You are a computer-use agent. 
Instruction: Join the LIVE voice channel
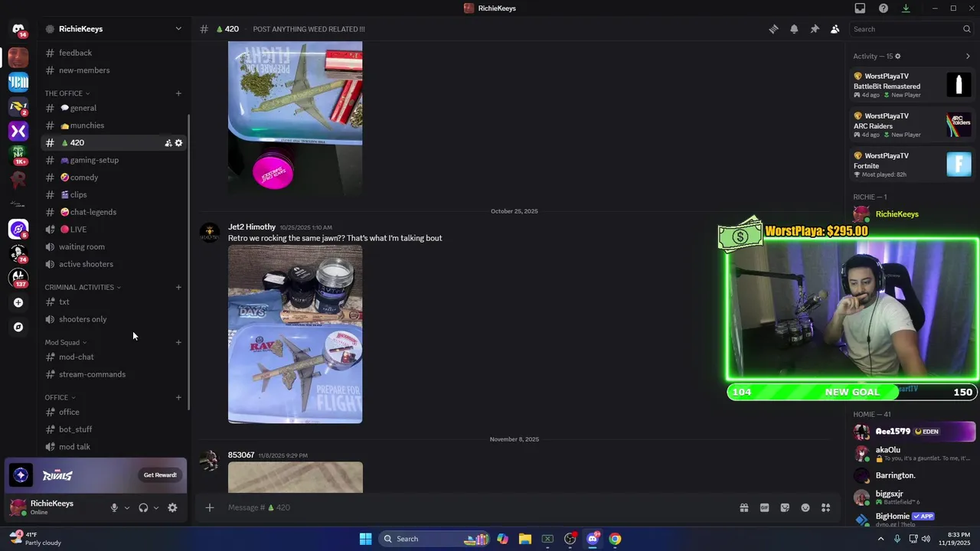pos(114,230)
